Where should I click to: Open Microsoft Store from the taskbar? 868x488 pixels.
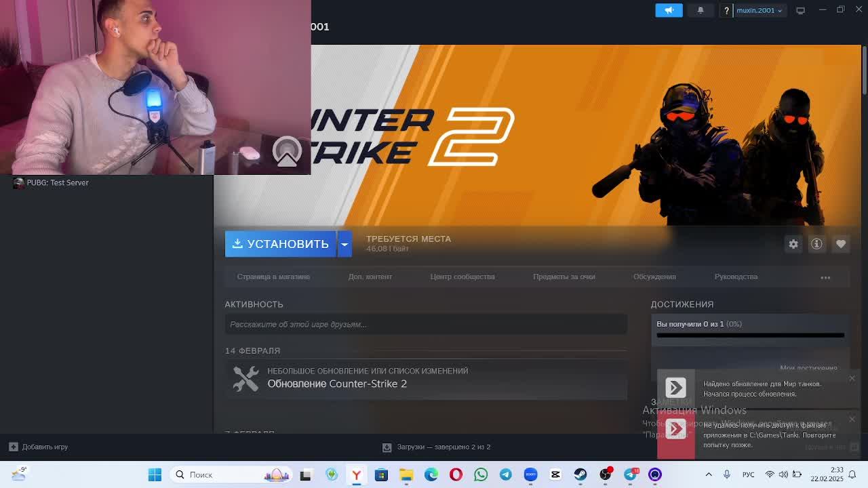pyautogui.click(x=381, y=474)
